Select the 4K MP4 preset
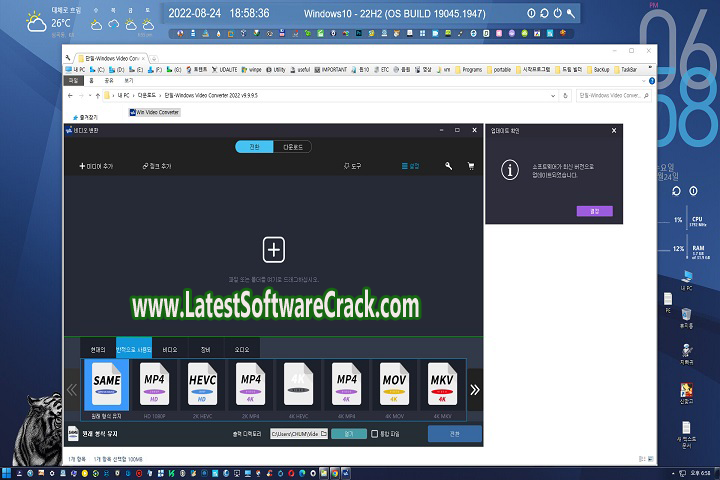Image resolution: width=720 pixels, height=480 pixels. coord(346,385)
